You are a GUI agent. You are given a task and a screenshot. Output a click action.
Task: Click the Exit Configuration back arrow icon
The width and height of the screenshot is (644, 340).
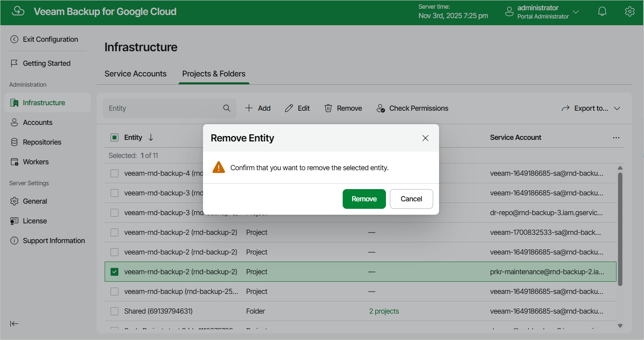click(x=15, y=39)
